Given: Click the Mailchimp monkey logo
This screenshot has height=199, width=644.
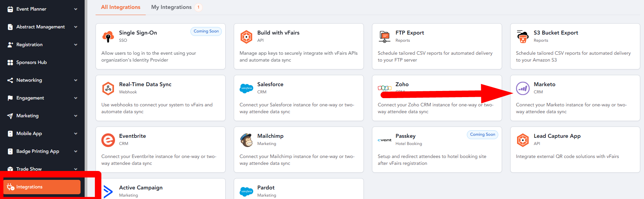Looking at the screenshot, I should [x=246, y=140].
